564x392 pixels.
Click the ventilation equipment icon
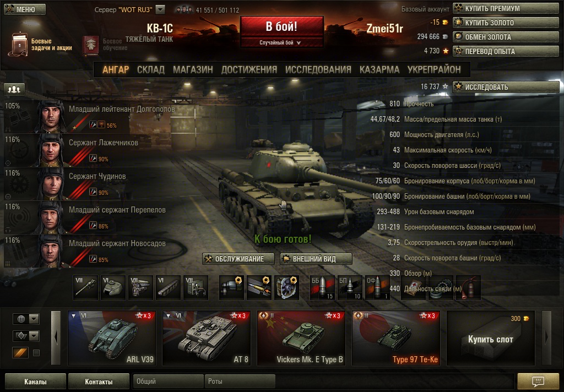tap(286, 287)
